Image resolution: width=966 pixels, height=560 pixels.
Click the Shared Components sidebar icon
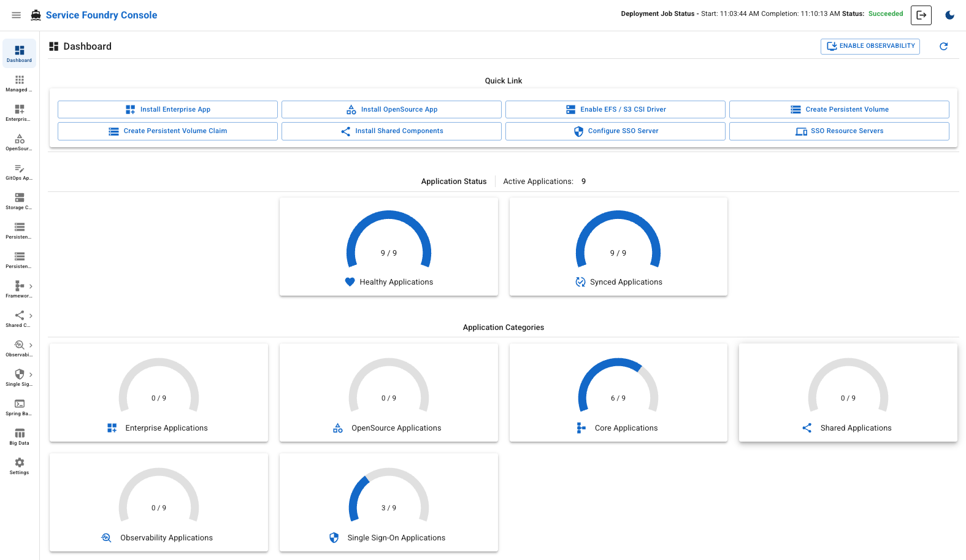[20, 315]
